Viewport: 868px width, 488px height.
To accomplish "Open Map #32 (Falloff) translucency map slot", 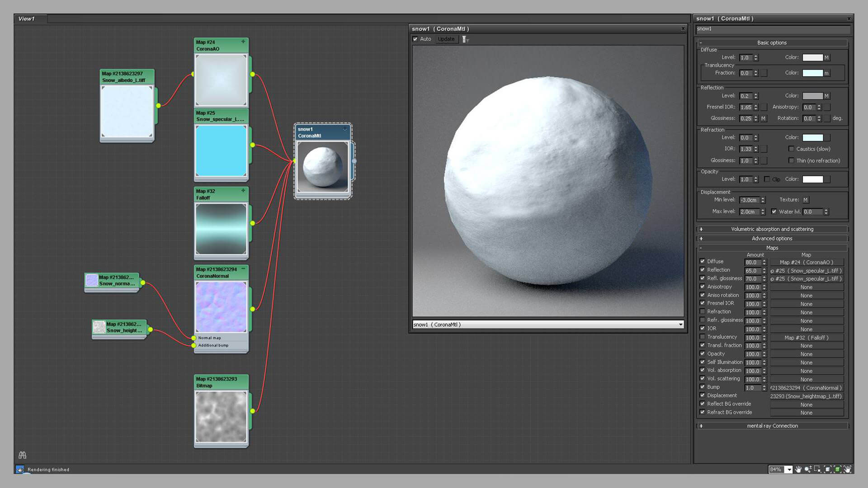I will [807, 338].
